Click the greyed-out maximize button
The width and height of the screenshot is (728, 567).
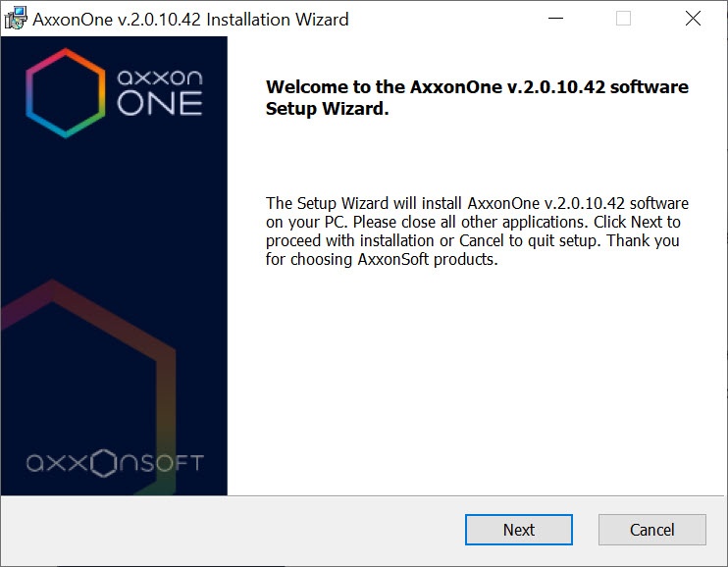[624, 19]
